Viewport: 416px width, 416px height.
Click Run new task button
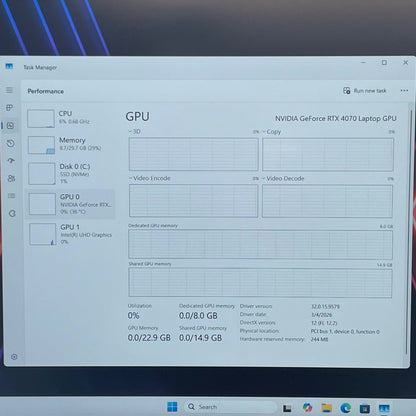tap(365, 91)
